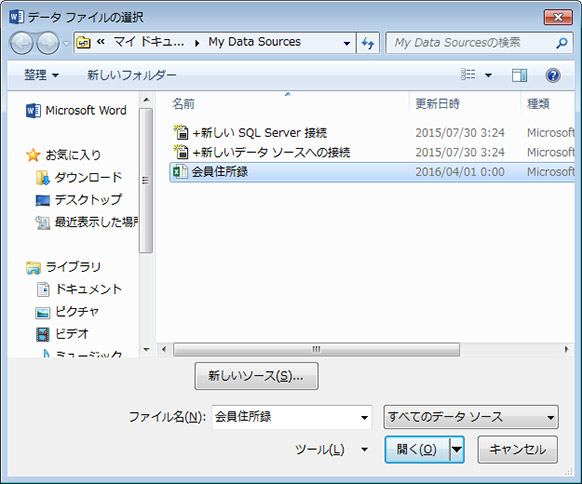Viewport: 582px width, 484px height.
Task: Click the horizontal scrollbar thumb
Action: [316, 349]
